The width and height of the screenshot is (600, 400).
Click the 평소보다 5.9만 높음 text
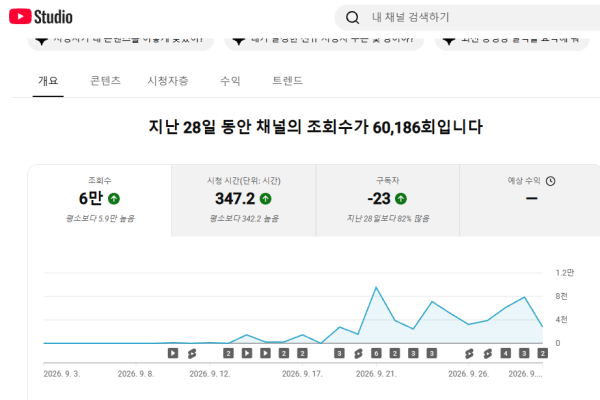pyautogui.click(x=100, y=219)
